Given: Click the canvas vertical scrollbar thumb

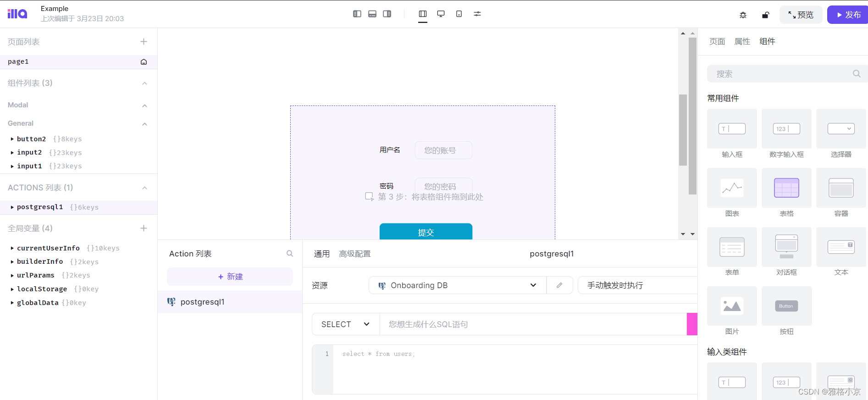Looking at the screenshot, I should [683, 130].
